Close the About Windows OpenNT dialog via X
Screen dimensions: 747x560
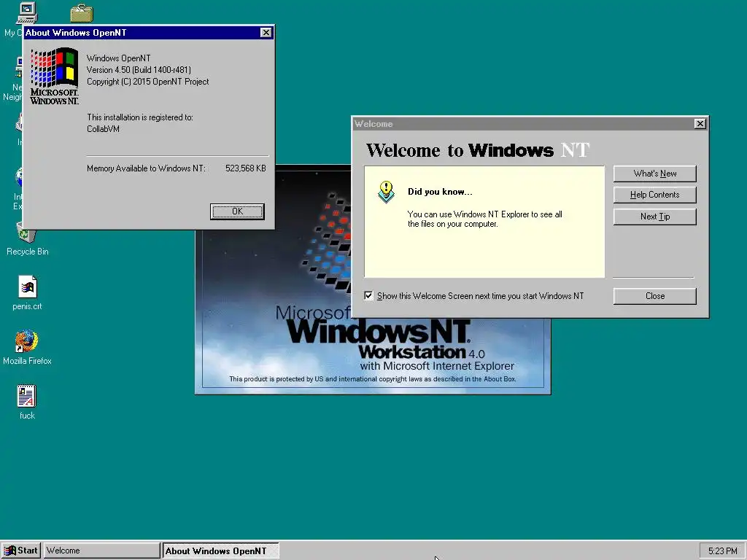pyautogui.click(x=266, y=32)
